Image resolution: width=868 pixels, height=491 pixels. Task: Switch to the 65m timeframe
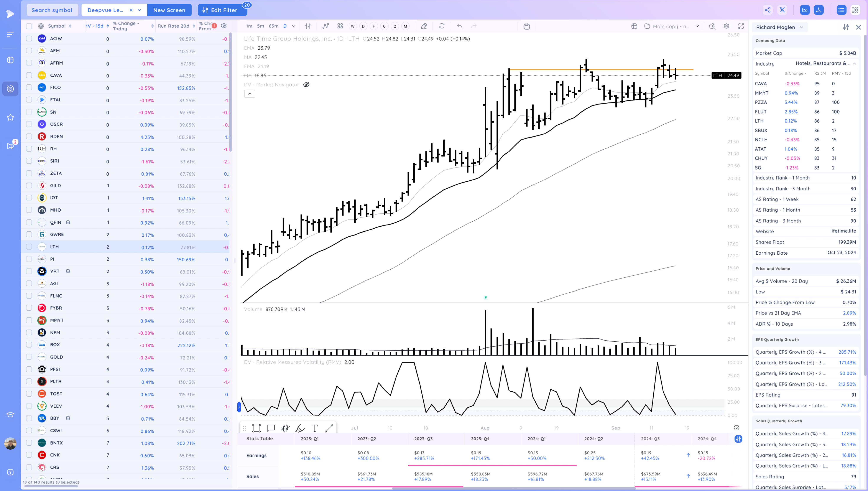pyautogui.click(x=273, y=26)
